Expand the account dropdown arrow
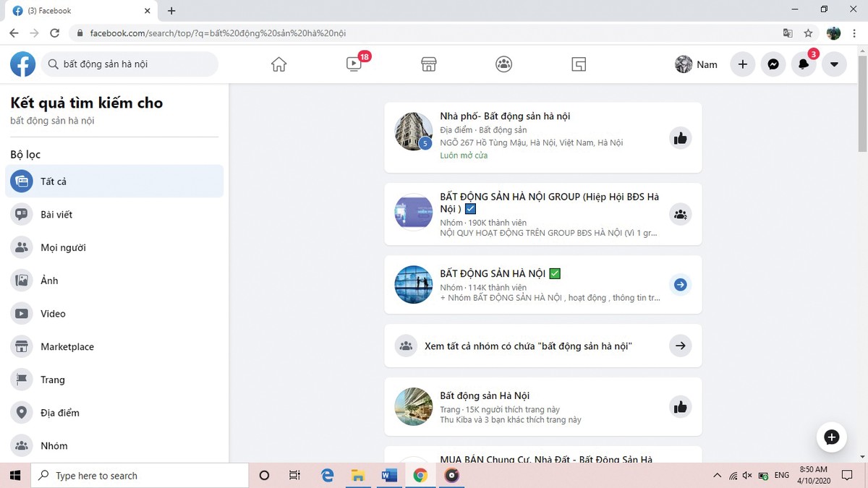This screenshot has height=488, width=868. (x=834, y=64)
